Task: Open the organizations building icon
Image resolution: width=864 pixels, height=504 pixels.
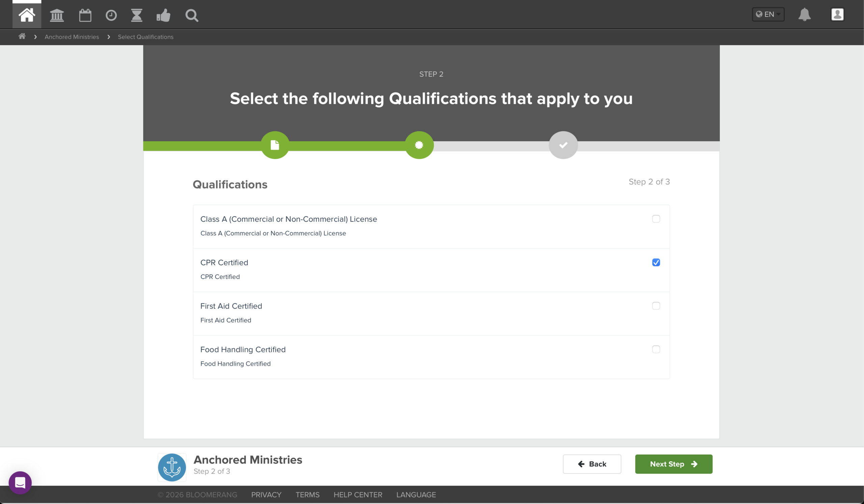Action: coord(57,15)
